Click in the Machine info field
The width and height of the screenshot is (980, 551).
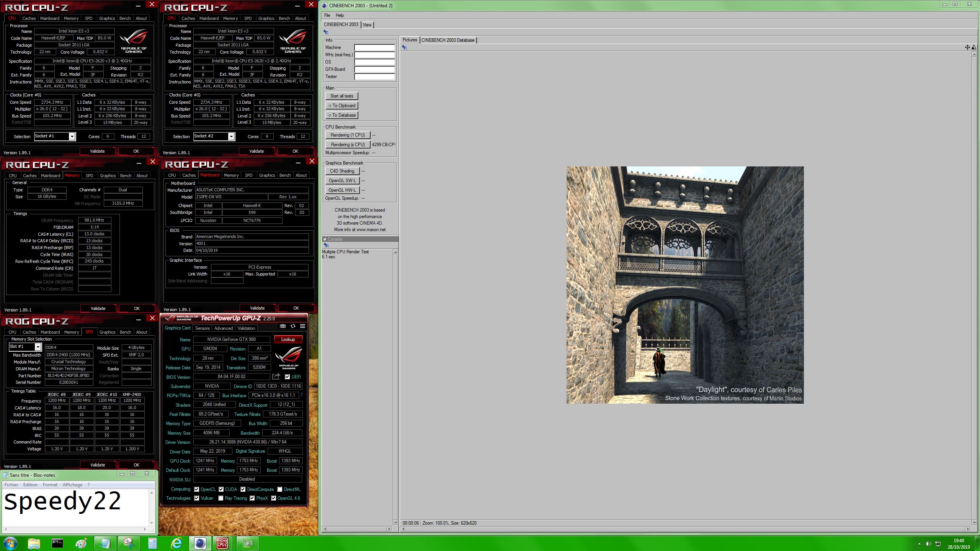(374, 47)
